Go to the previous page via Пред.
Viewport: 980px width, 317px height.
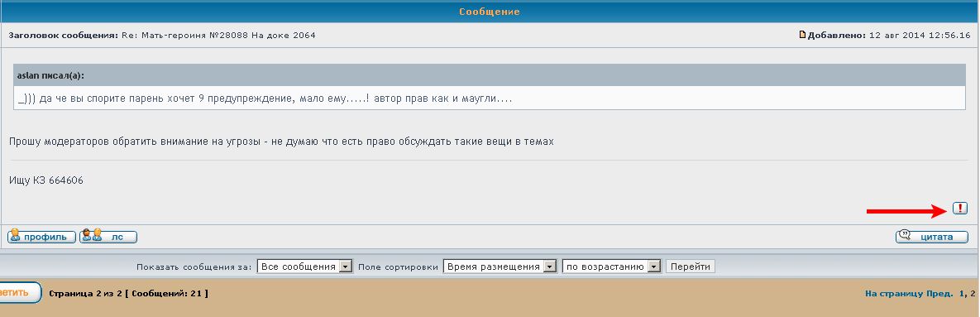pyautogui.click(x=939, y=293)
